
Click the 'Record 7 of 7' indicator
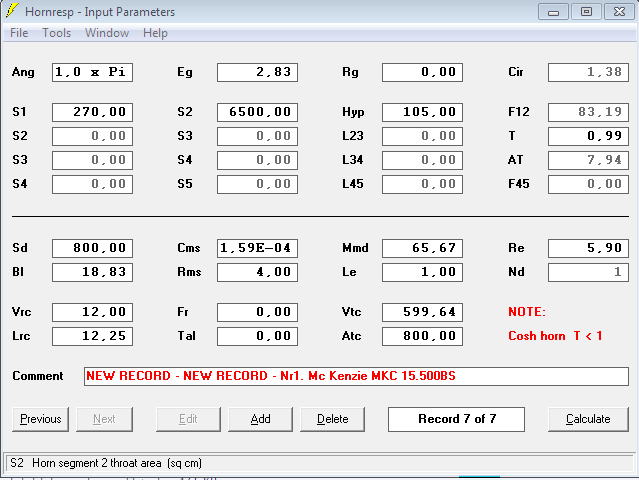(456, 419)
